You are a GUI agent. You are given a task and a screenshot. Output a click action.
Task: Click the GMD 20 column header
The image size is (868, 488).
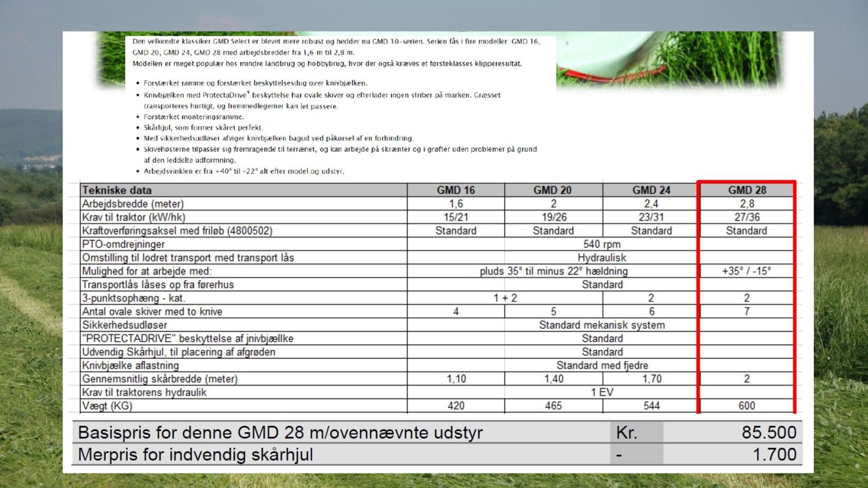tap(552, 190)
